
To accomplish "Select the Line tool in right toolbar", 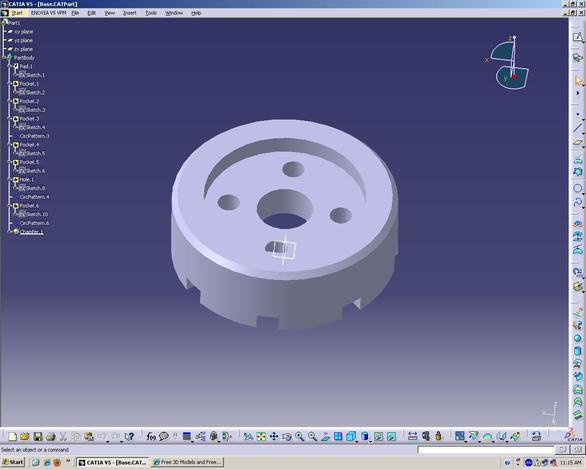I will coord(578,128).
